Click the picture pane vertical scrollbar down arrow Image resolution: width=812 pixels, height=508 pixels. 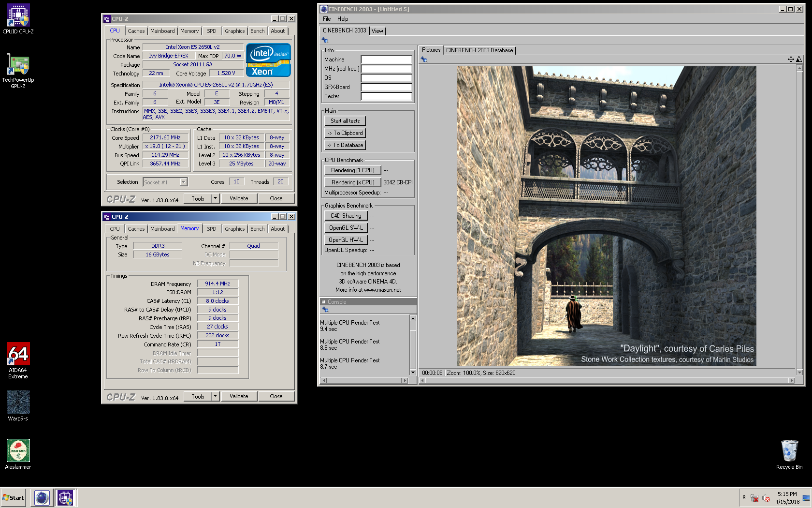coord(799,373)
